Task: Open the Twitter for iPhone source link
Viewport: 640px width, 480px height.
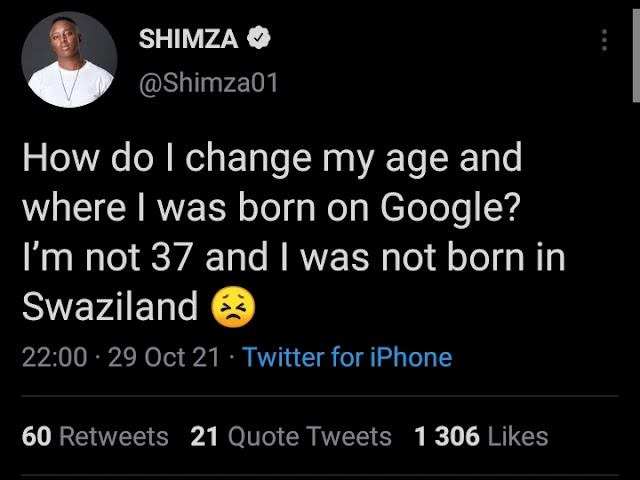Action: click(x=347, y=357)
